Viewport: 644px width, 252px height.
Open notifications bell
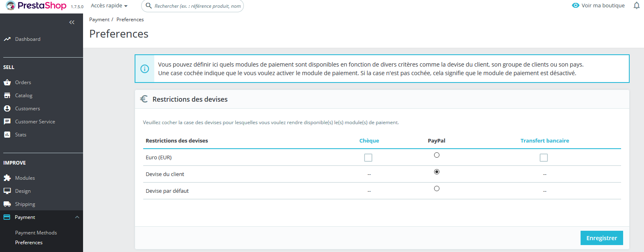pos(637,5)
